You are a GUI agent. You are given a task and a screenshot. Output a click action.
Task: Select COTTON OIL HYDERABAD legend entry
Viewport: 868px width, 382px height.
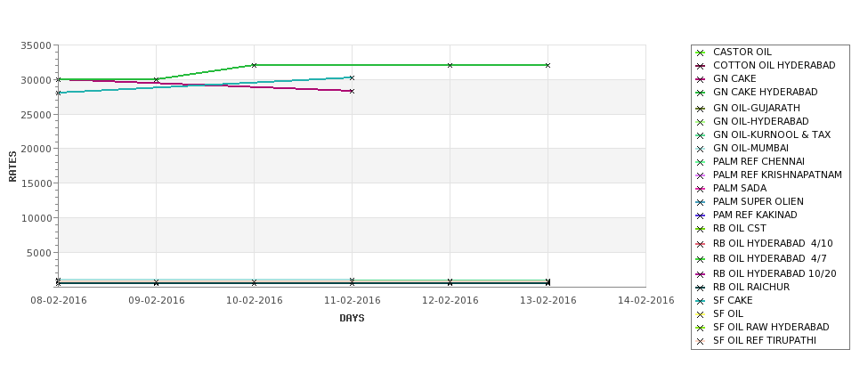[x=774, y=65]
